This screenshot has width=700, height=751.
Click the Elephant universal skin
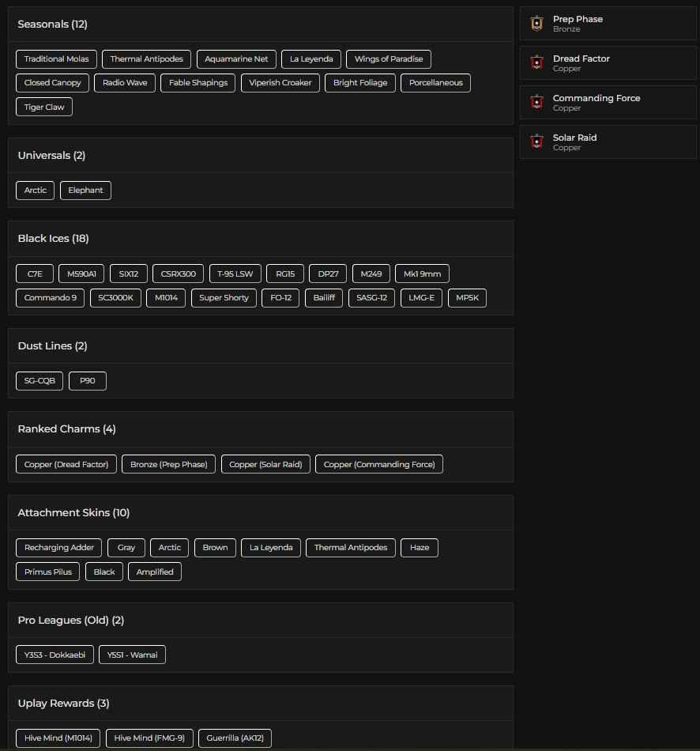[85, 190]
